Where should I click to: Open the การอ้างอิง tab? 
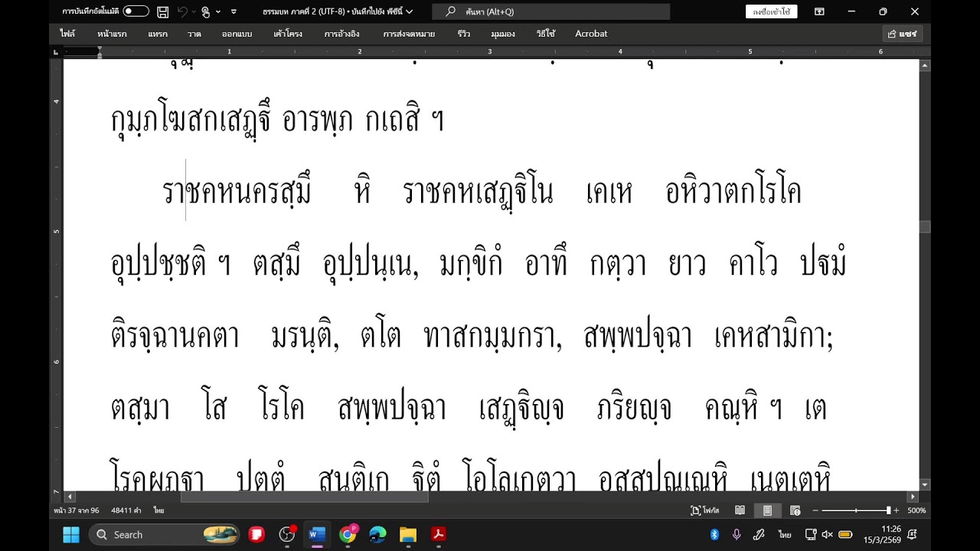point(342,34)
